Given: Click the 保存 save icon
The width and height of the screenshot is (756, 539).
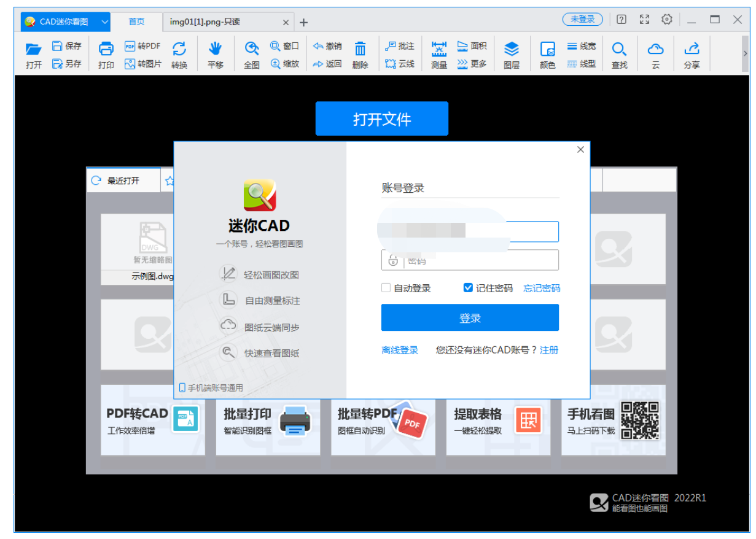Looking at the screenshot, I should (x=57, y=45).
